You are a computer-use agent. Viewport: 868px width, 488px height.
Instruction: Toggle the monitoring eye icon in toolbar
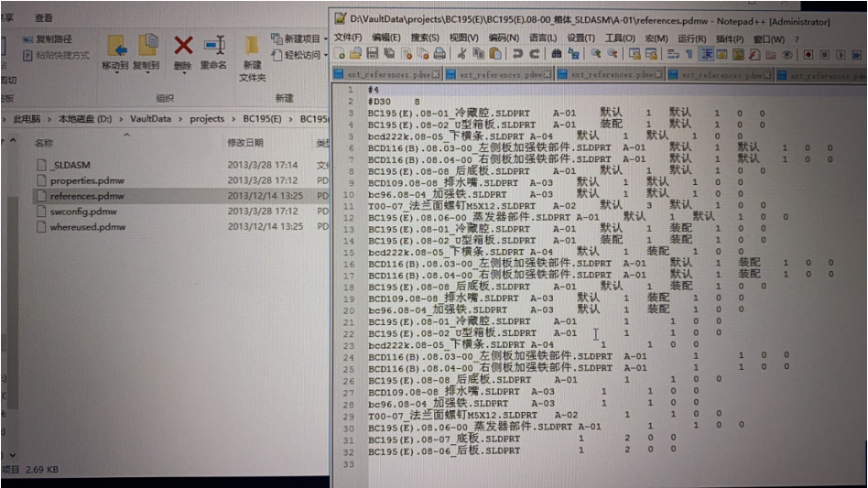coord(786,55)
